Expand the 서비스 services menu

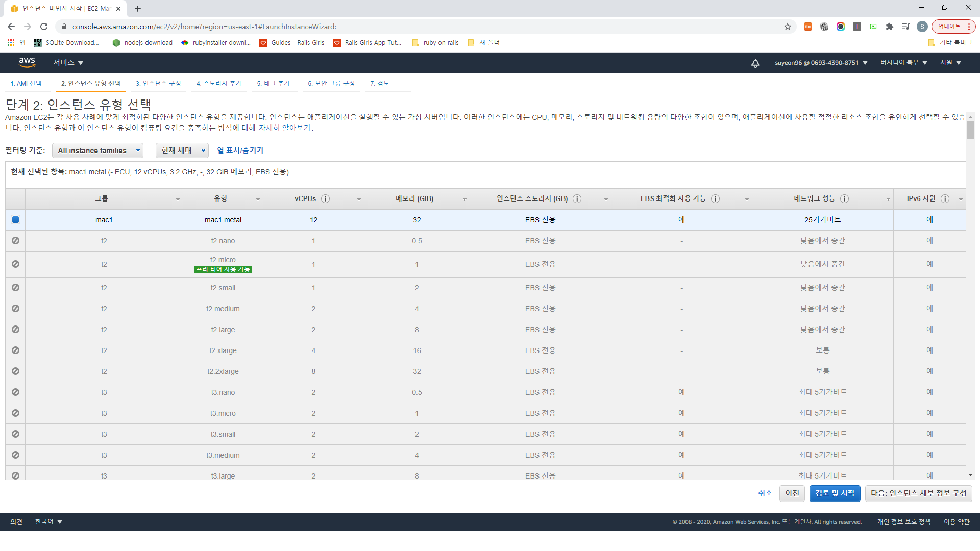68,63
